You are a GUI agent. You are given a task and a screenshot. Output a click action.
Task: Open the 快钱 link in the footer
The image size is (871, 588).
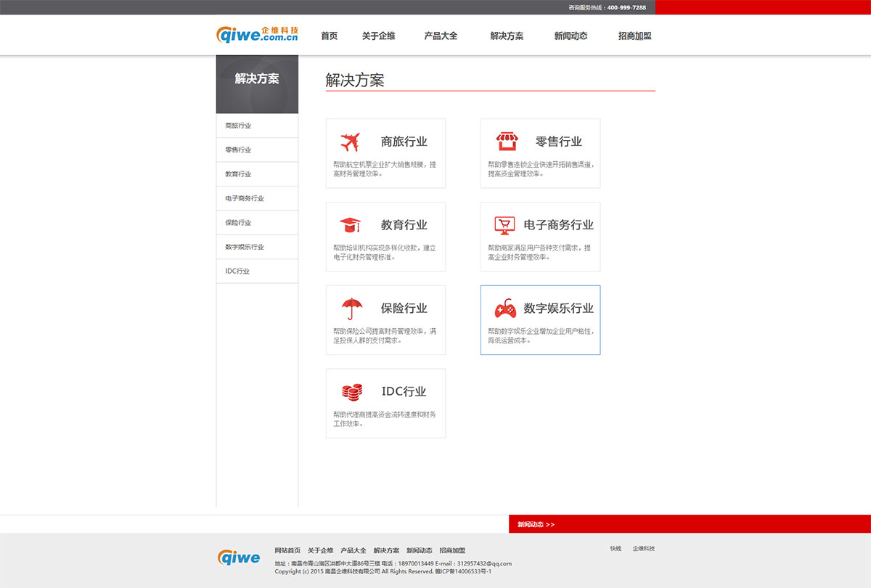[616, 549]
